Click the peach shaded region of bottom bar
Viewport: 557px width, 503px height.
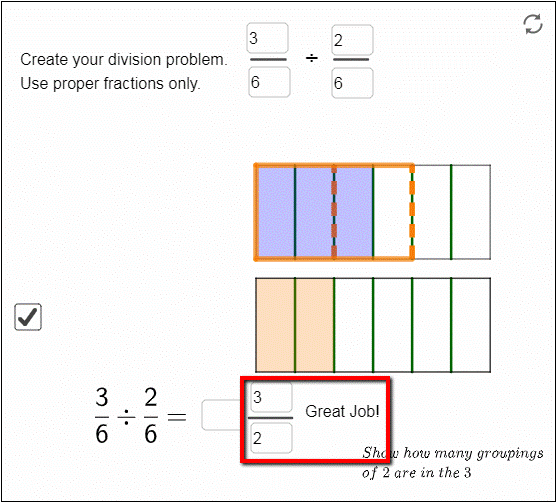pyautogui.click(x=294, y=325)
